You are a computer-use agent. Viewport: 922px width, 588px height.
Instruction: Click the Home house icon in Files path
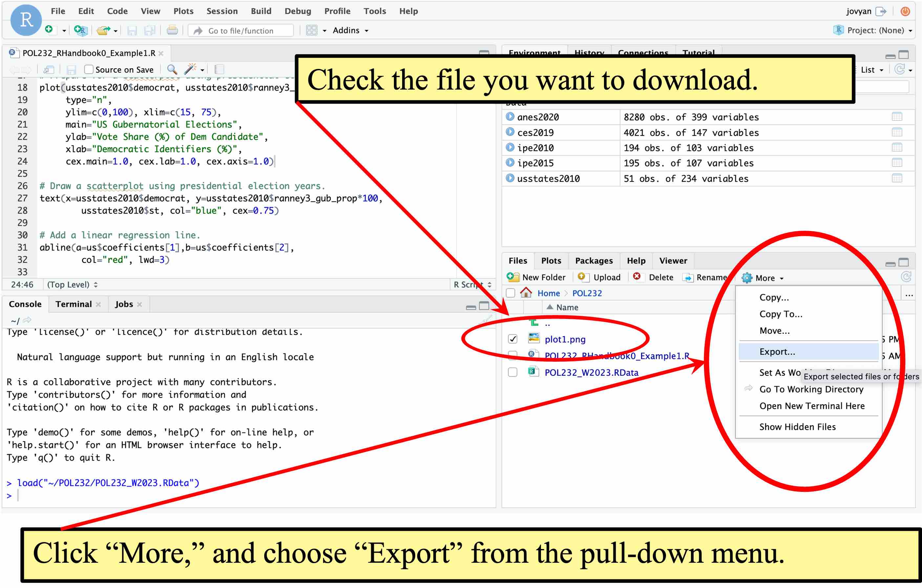click(526, 292)
